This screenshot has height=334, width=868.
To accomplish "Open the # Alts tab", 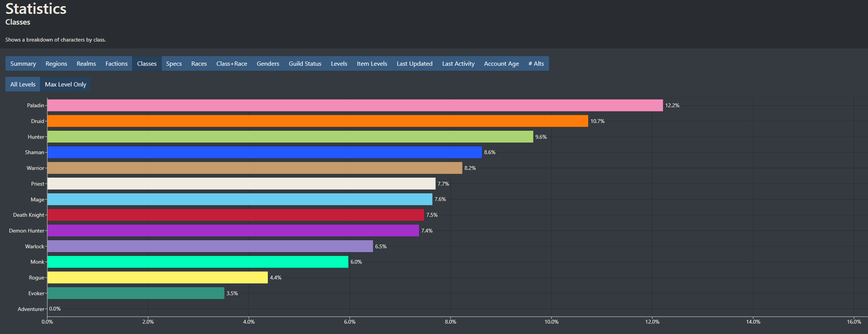I will click(x=536, y=63).
